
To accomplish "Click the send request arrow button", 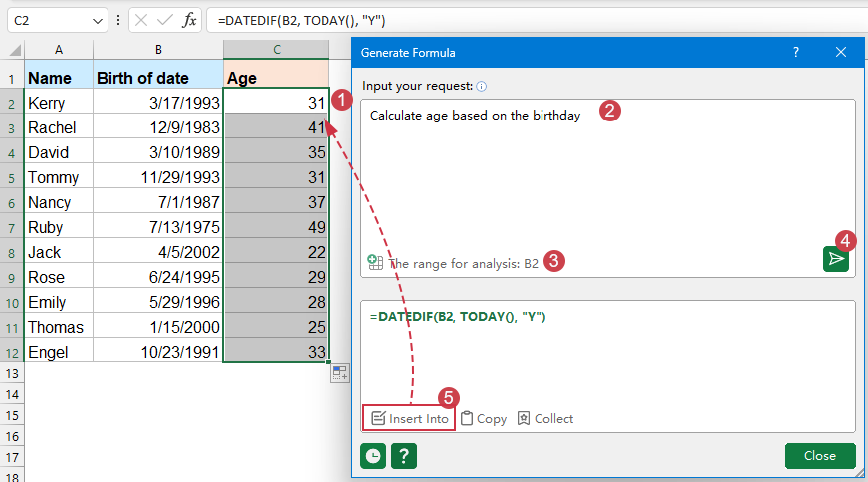I will pyautogui.click(x=836, y=259).
